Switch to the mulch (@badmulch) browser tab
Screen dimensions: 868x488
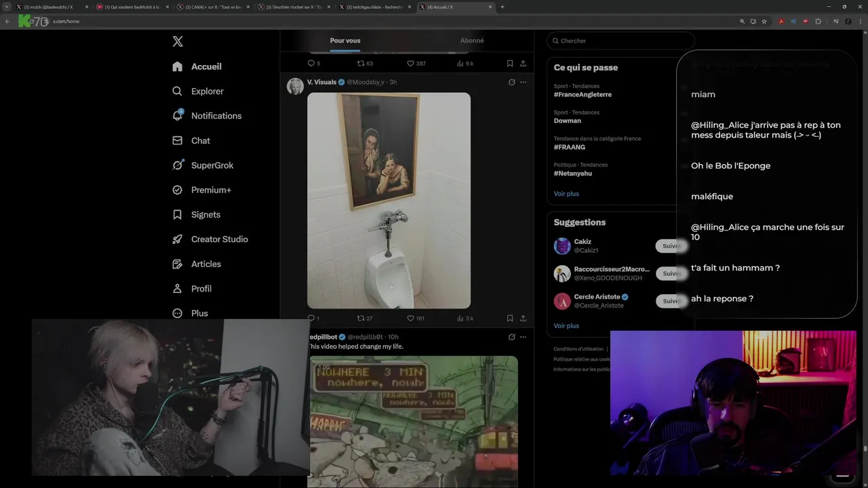[x=52, y=7]
